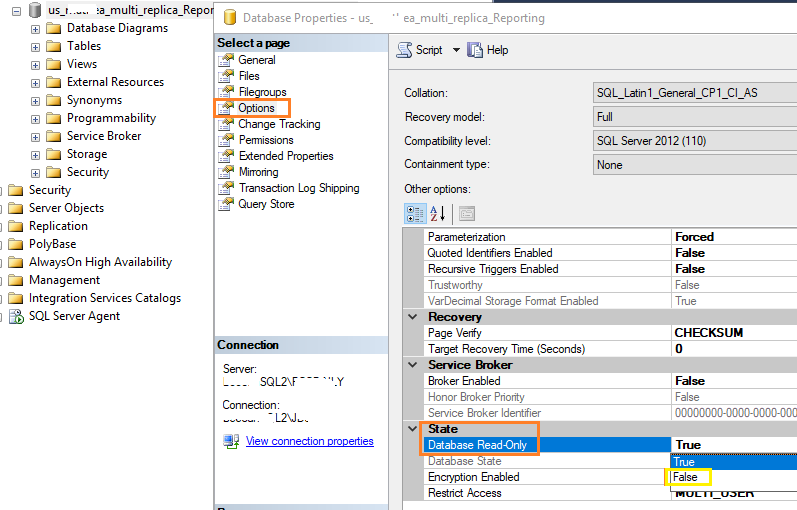
Task: Select Management folder in Object Explorer
Action: pos(65,280)
